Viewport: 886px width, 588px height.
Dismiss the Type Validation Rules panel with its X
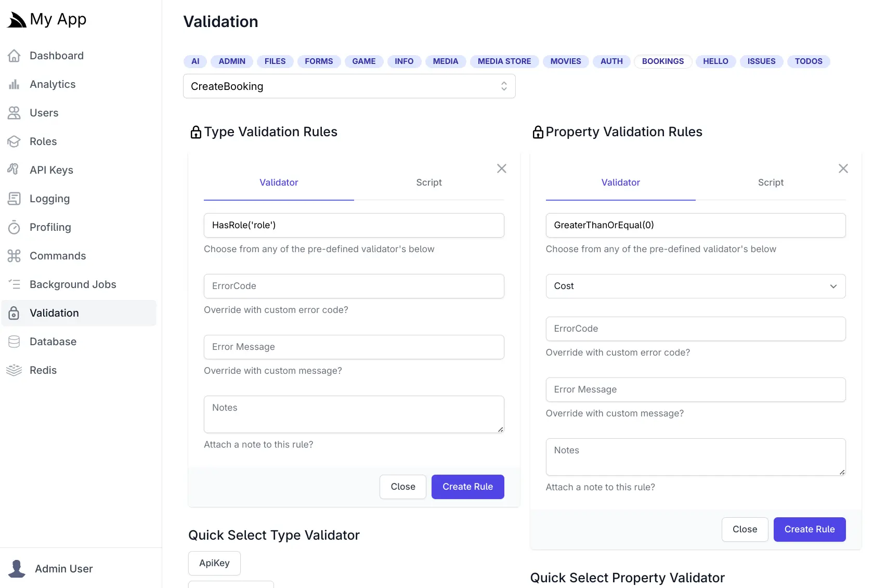pos(501,168)
